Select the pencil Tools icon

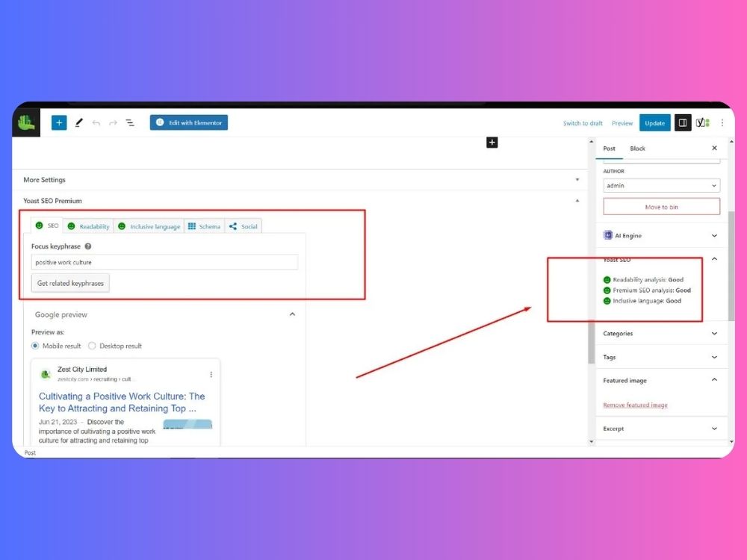[79, 123]
